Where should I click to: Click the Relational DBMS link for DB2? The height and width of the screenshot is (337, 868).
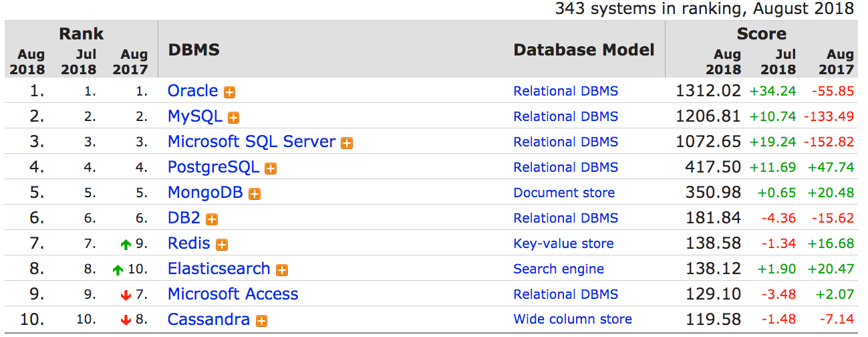[x=566, y=218]
